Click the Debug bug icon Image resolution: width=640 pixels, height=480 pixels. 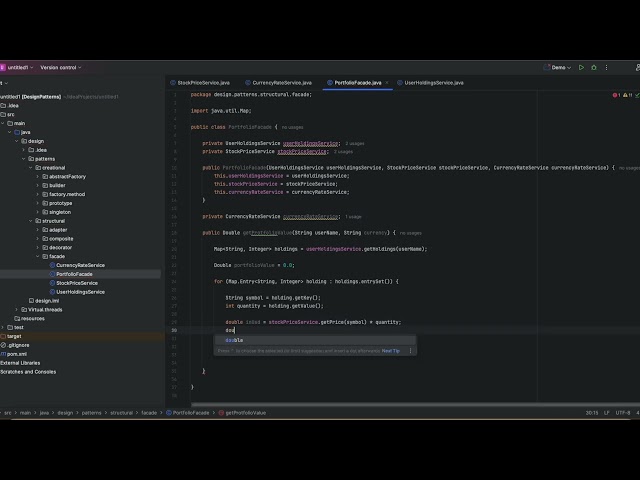coord(594,68)
